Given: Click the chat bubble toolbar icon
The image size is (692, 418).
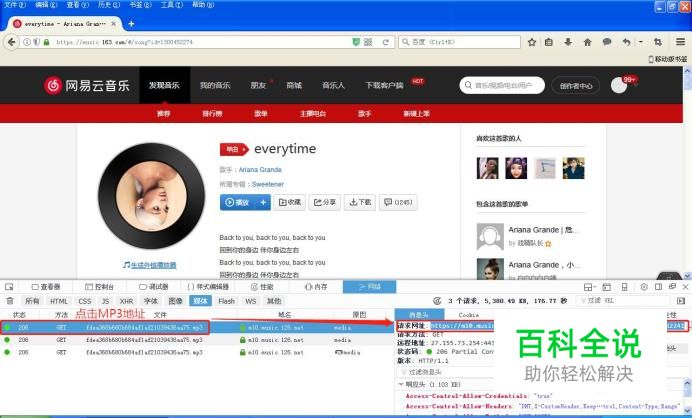Looking at the screenshot, I should (x=607, y=42).
